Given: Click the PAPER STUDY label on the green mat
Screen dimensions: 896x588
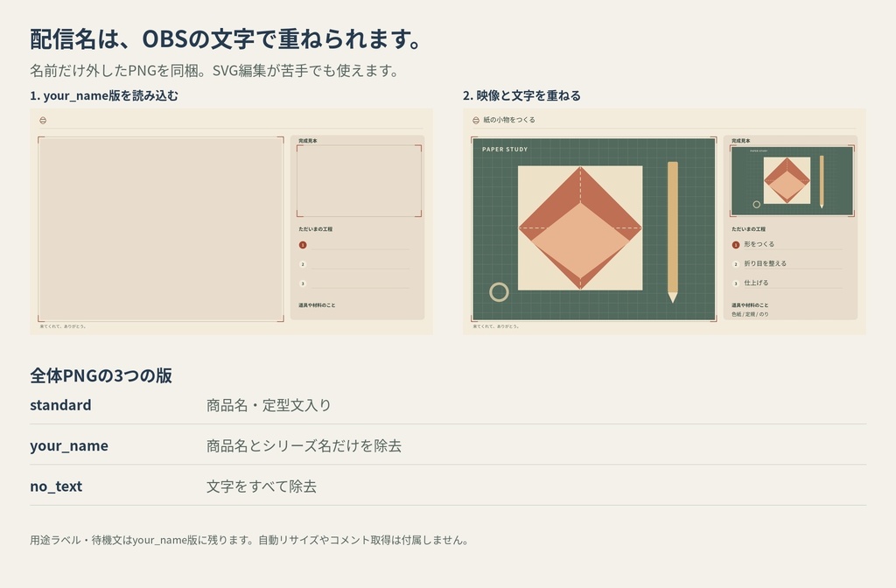Looking at the screenshot, I should coord(505,149).
